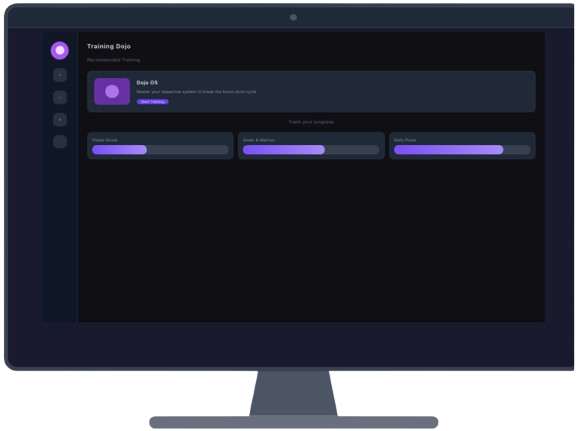Open the Flowjo Score card label
This screenshot has width=578, height=431.
(x=105, y=140)
